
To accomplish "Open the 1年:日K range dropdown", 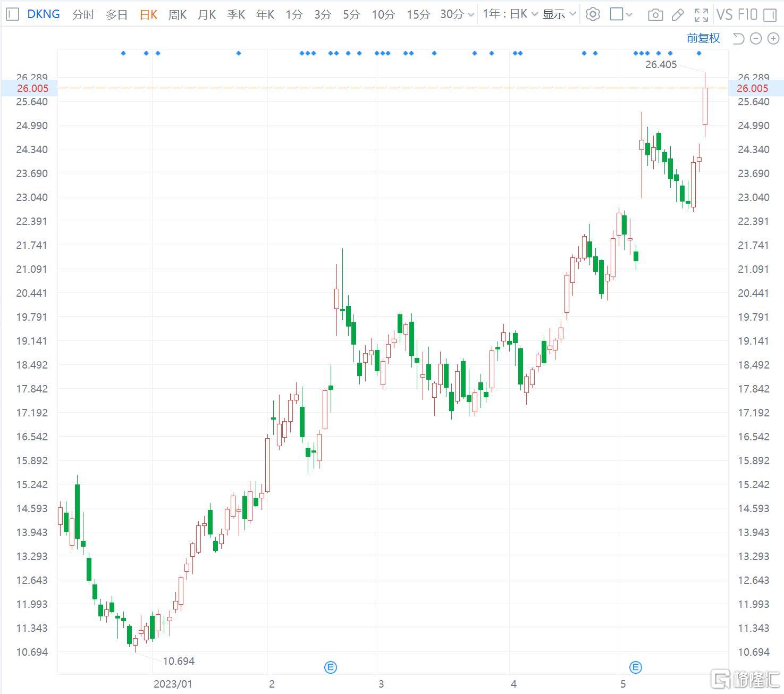I will [x=510, y=14].
